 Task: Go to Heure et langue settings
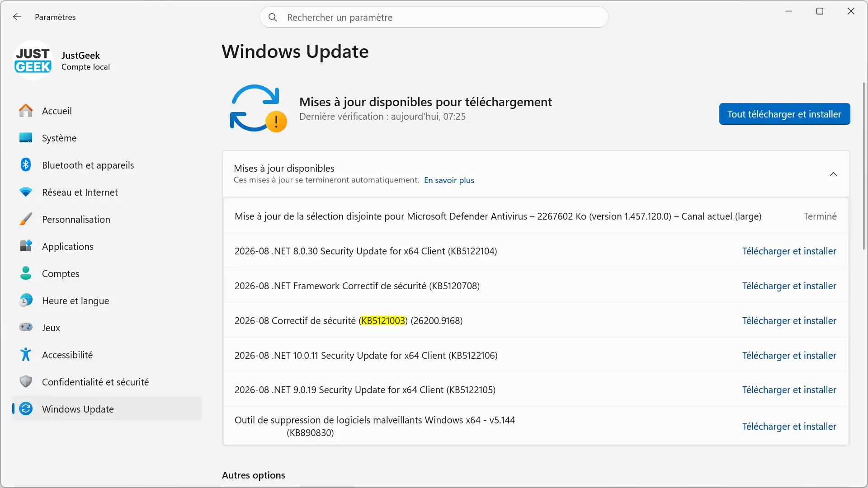point(107,300)
